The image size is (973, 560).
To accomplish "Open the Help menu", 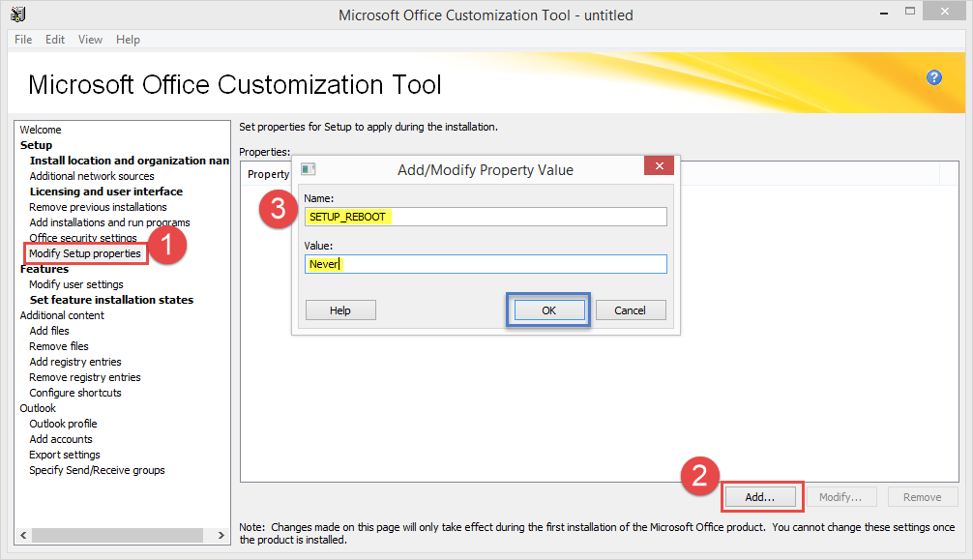I will (128, 40).
